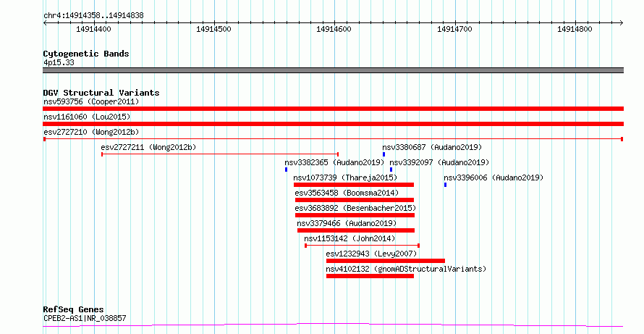Open nsv1153142 (John2014) label
644x334 pixels.
349,238
